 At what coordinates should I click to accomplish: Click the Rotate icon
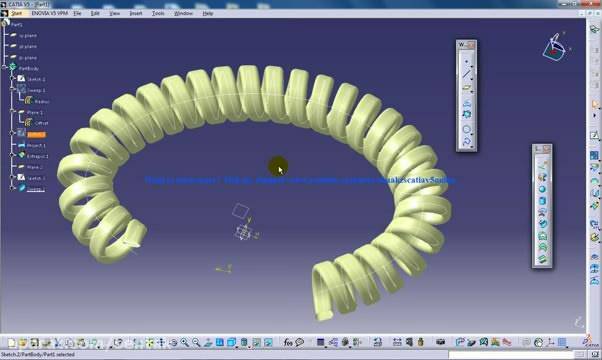tap(173, 342)
